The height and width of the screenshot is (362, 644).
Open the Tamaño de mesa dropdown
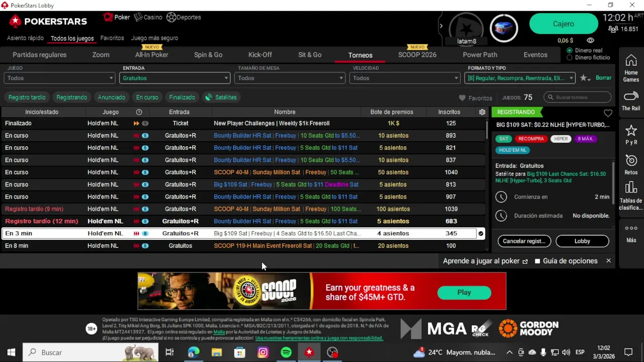tap(290, 78)
